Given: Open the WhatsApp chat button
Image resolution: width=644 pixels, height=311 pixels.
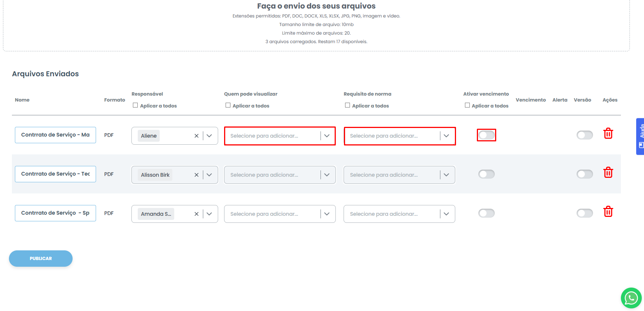Looking at the screenshot, I should tap(631, 298).
